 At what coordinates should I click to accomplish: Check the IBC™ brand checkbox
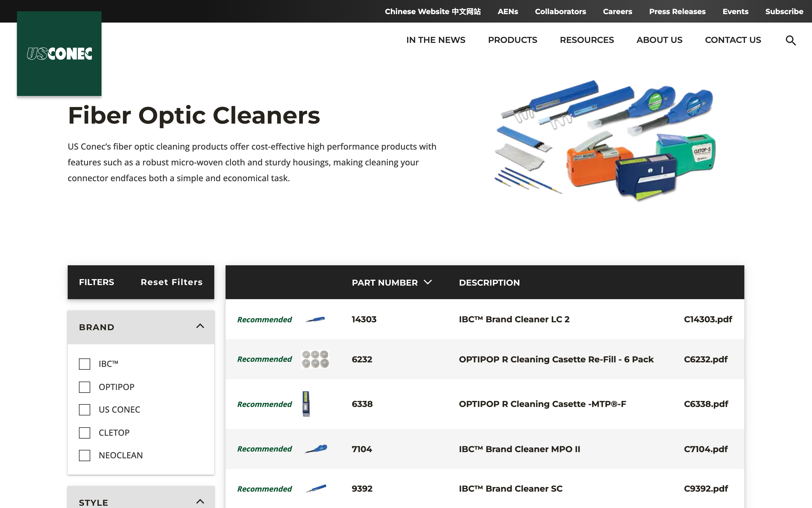pyautogui.click(x=85, y=364)
